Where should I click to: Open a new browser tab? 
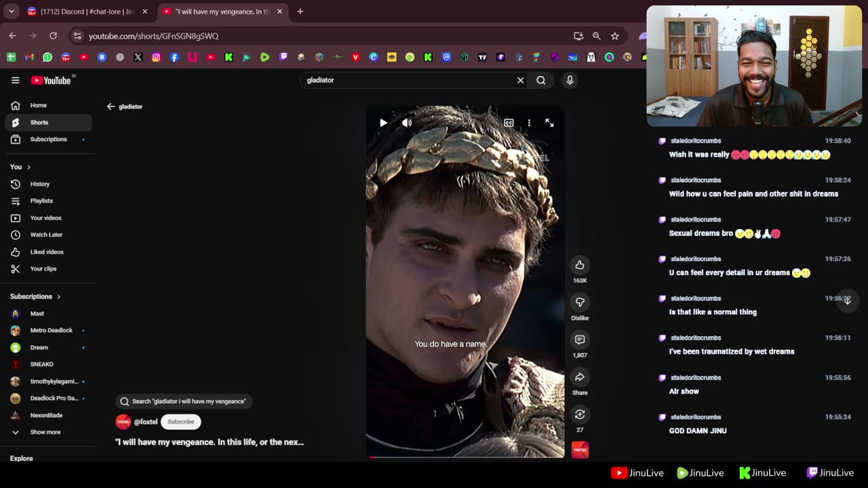pos(300,12)
